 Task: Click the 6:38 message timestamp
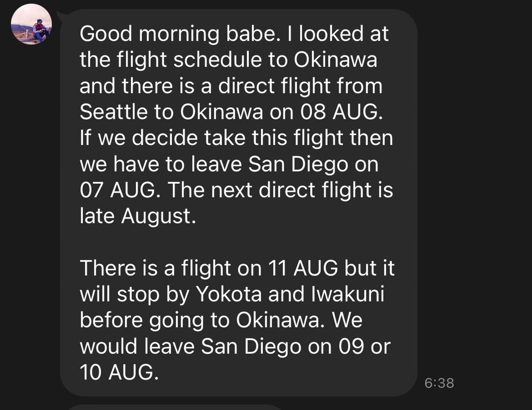438,383
